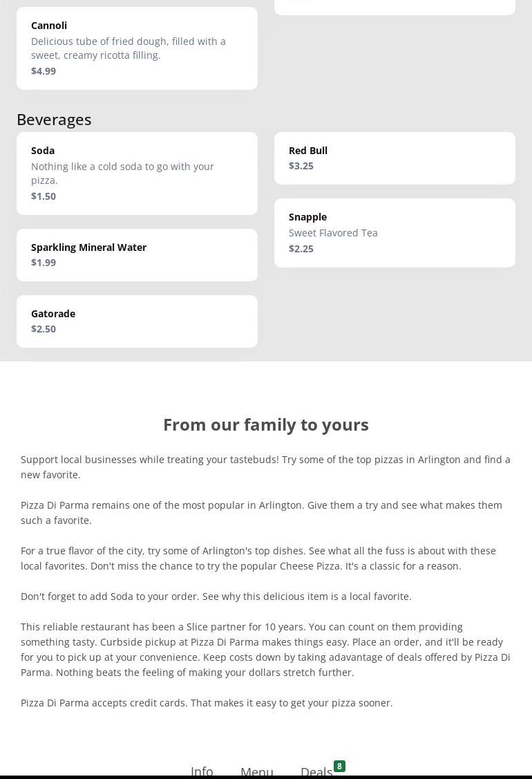The image size is (532, 779).
Task: Click the "Pizza Di Parma accepts credit cards" paragraph
Action: 207,702
